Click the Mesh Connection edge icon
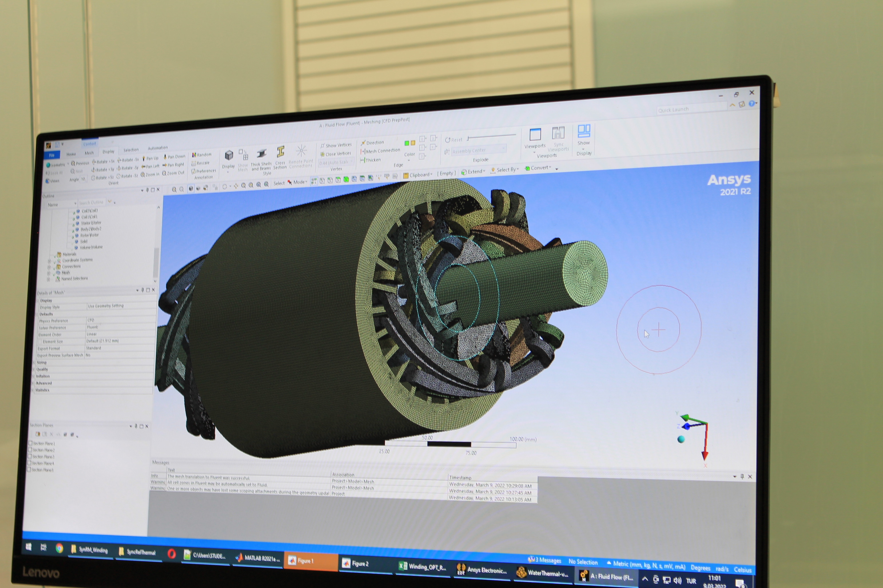 coord(363,152)
